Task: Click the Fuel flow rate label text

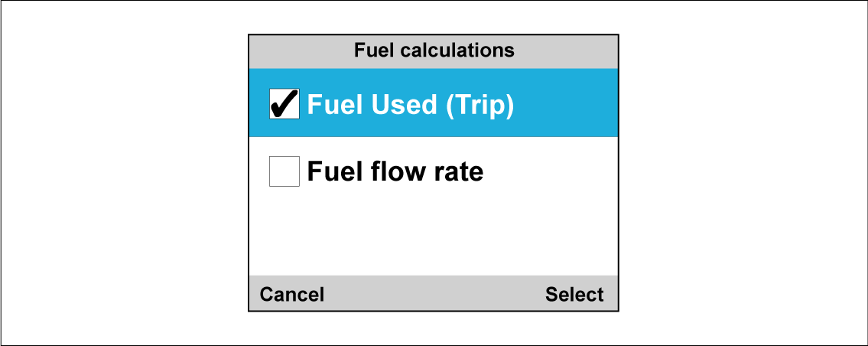Action: [x=395, y=172]
